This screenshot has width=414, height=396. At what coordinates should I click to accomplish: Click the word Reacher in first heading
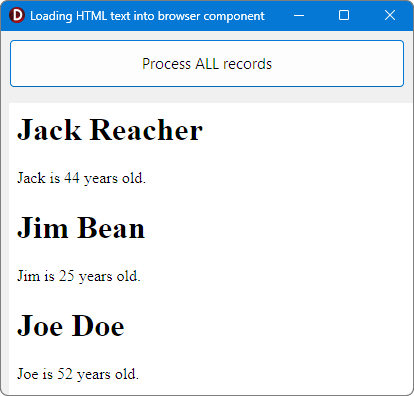[x=146, y=130]
